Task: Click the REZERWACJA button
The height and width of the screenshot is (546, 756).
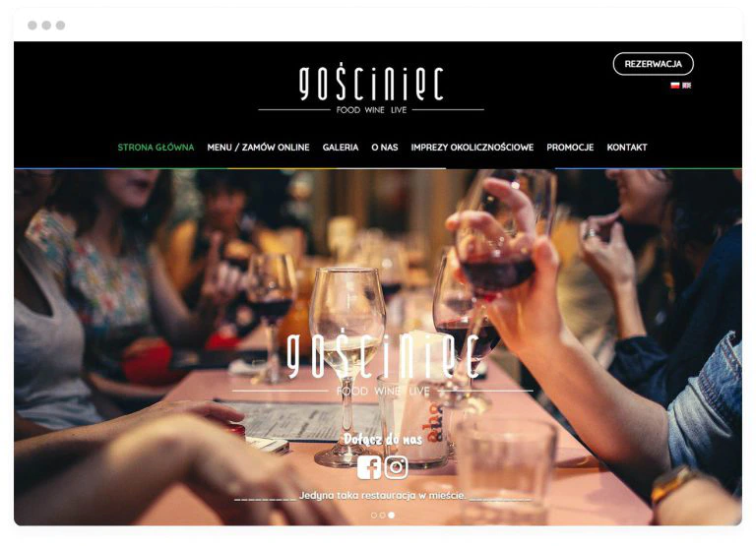Action: [x=654, y=64]
